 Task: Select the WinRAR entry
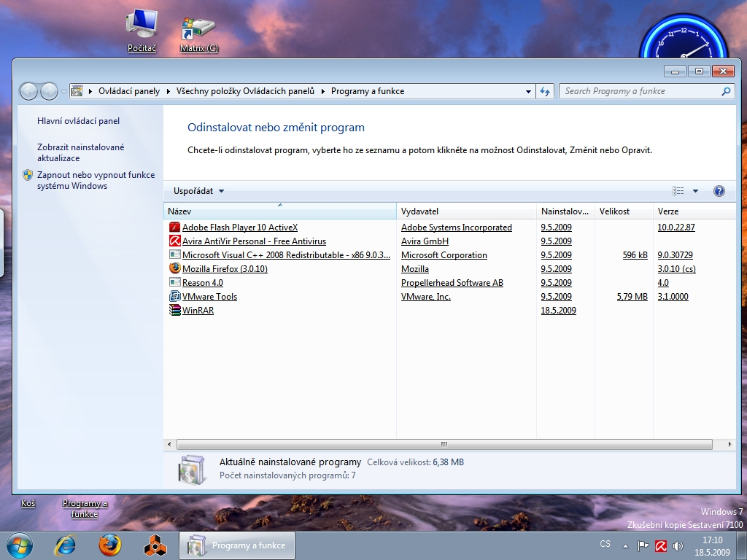[198, 310]
